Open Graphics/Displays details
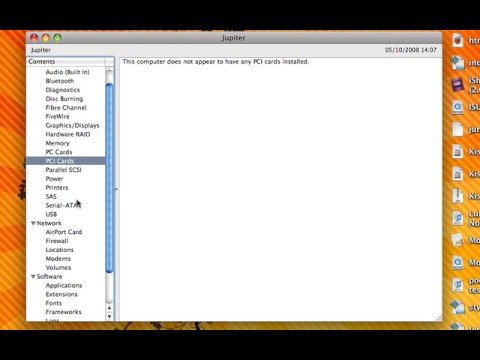The width and height of the screenshot is (480, 360). point(72,125)
